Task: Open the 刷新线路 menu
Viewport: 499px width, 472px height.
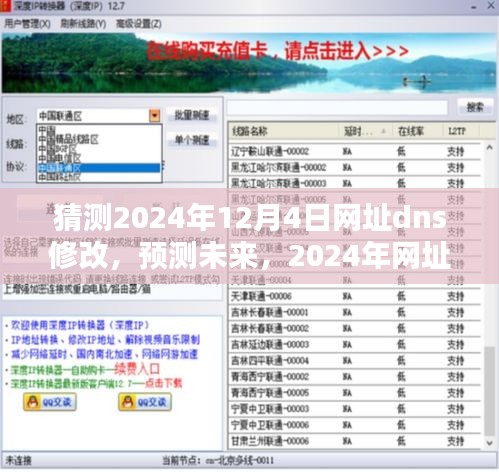Action: 83,24
